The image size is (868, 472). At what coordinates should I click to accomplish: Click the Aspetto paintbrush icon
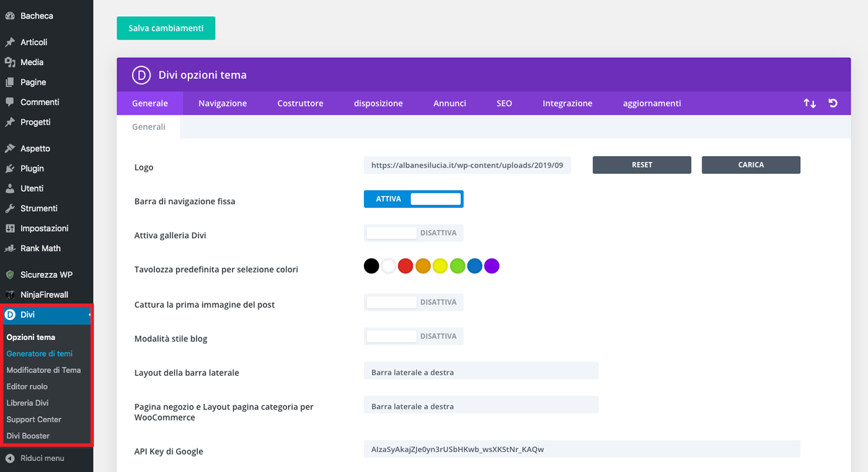(x=10, y=148)
